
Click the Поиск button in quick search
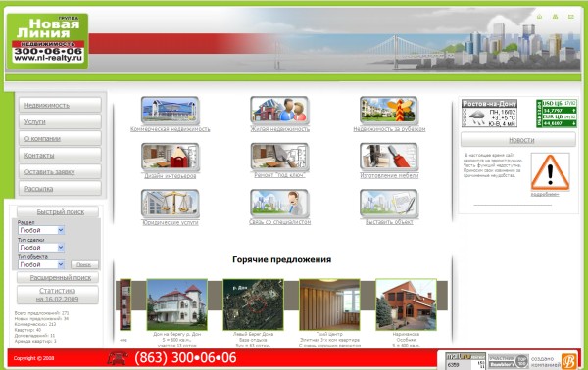(x=84, y=264)
